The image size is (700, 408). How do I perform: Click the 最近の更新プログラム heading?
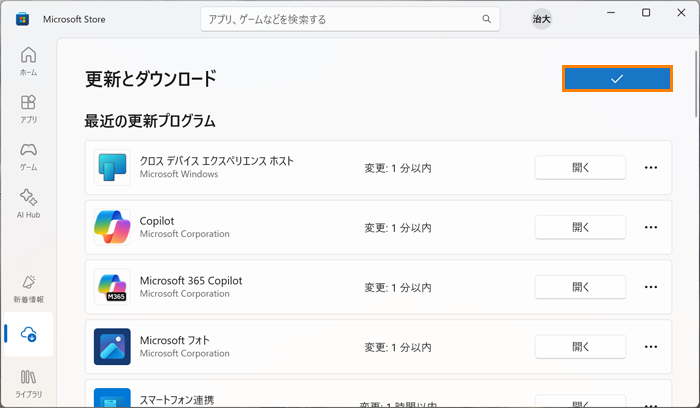click(x=150, y=121)
